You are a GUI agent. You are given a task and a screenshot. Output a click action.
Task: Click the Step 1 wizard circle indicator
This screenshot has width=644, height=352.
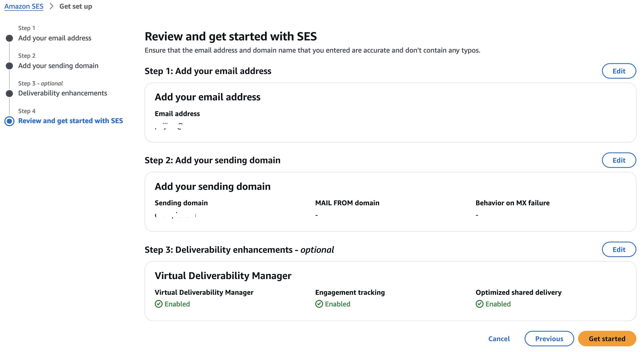(x=10, y=38)
